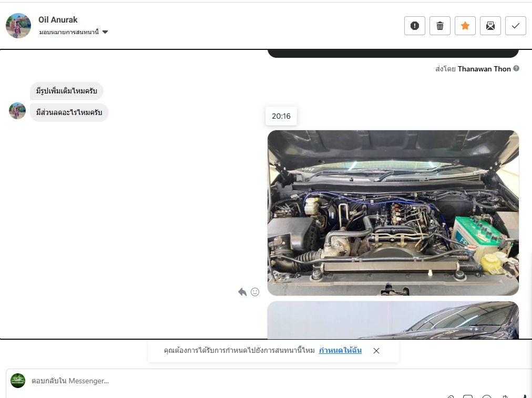This screenshot has height=398, width=532.
Task: Mark conversation unread with envelope icon
Action: click(x=490, y=26)
